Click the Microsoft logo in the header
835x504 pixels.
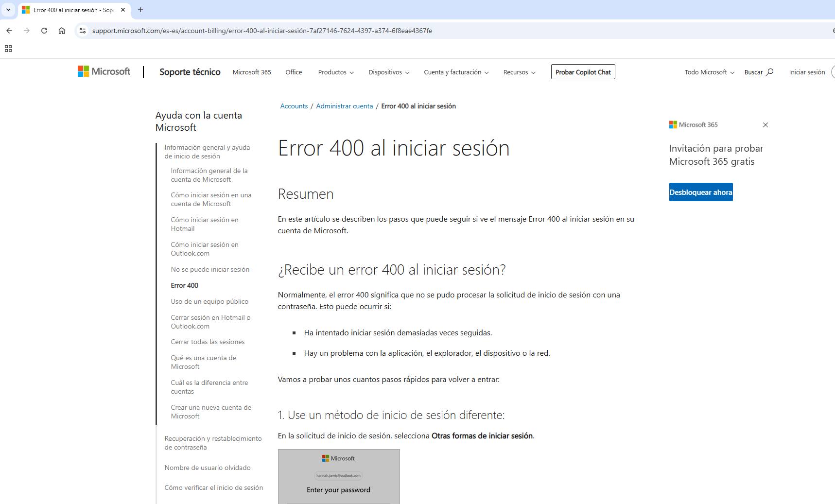pyautogui.click(x=104, y=71)
